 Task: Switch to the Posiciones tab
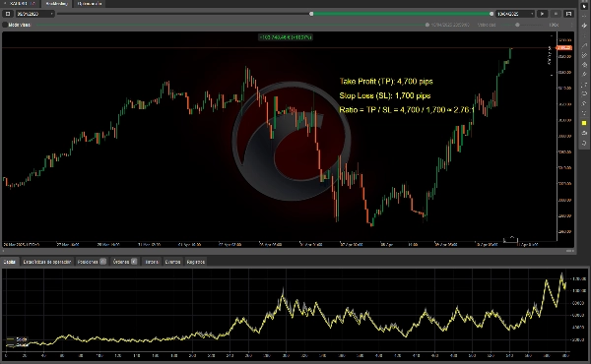tap(92, 262)
